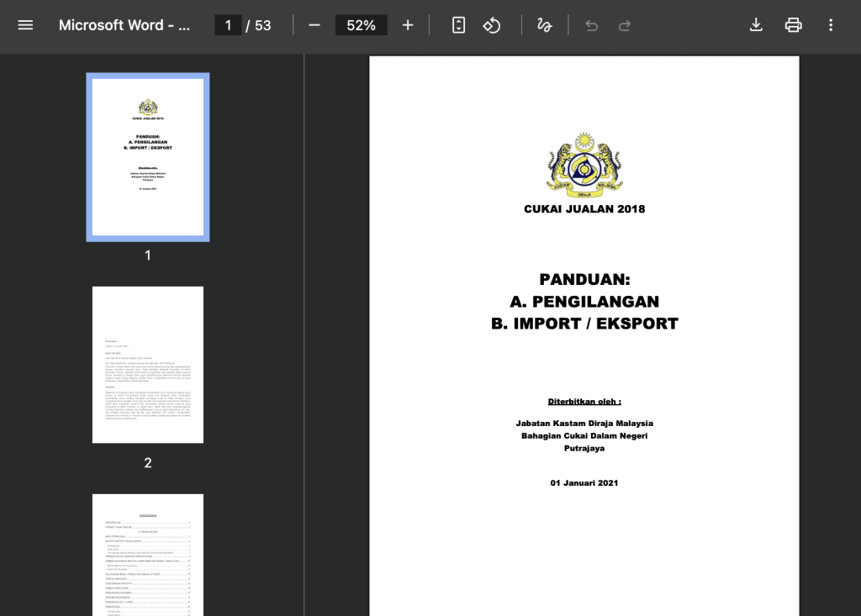Open the table of contents page thumbnail
This screenshot has width=861, height=616.
coord(148,555)
